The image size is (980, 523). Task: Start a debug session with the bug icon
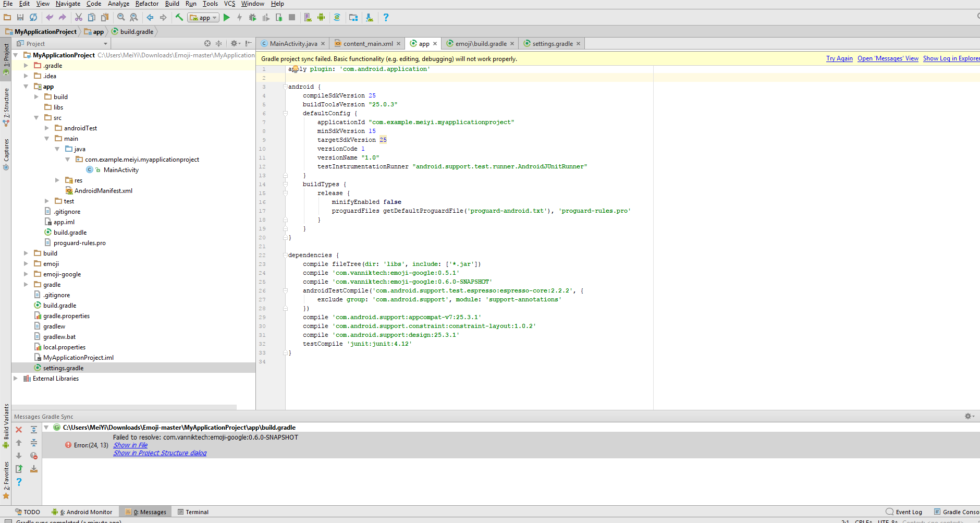tap(253, 17)
